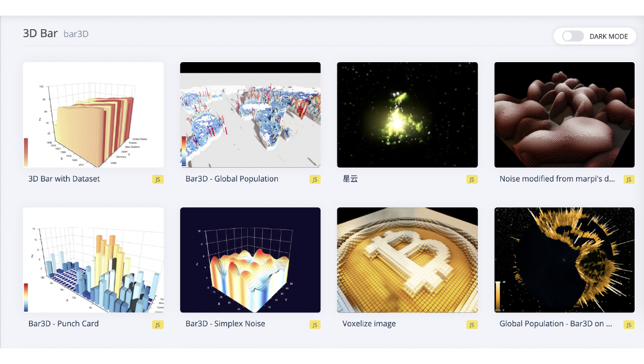Click JS badge beside Bar3D - Simplex Noise
The width and height of the screenshot is (644, 364).
point(315,324)
